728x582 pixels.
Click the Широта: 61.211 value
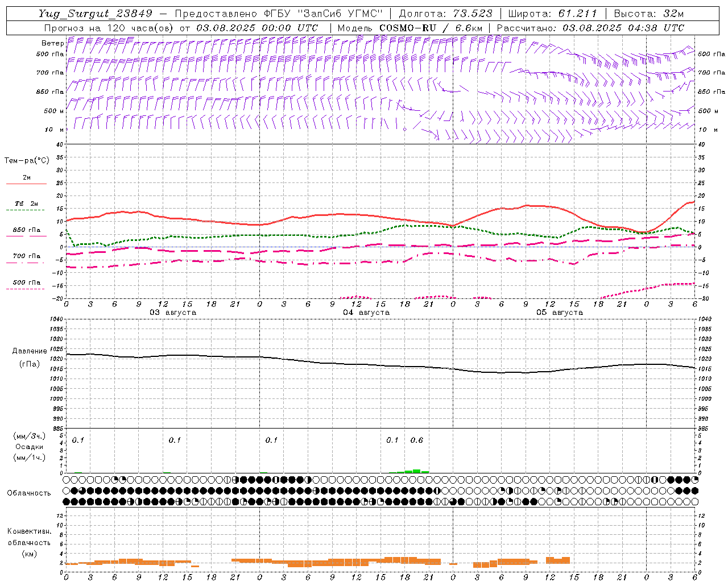click(552, 14)
